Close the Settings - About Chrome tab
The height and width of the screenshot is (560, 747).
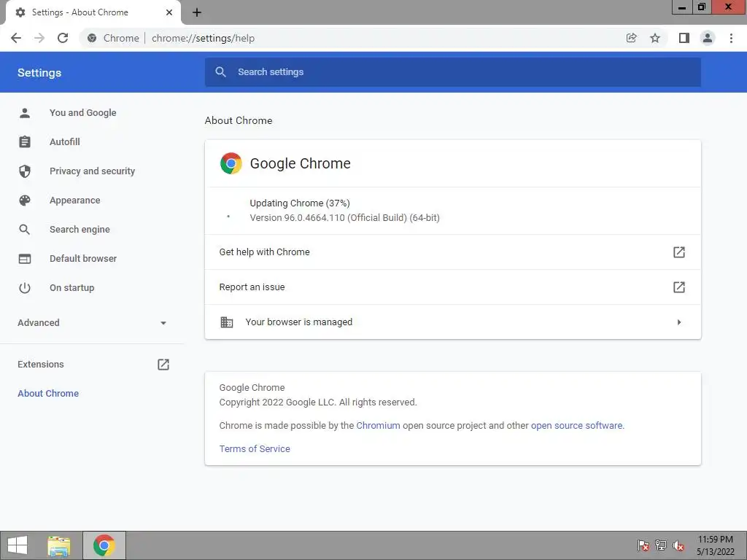(169, 12)
